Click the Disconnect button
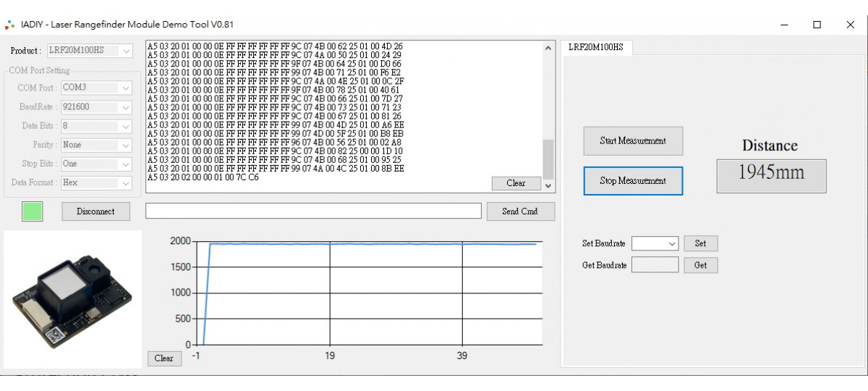Viewport: 868px width, 391px height. (95, 211)
